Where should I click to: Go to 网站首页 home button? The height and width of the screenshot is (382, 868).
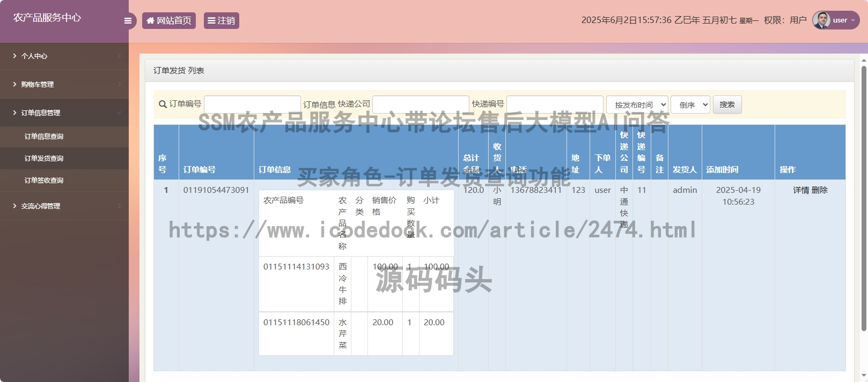[169, 20]
